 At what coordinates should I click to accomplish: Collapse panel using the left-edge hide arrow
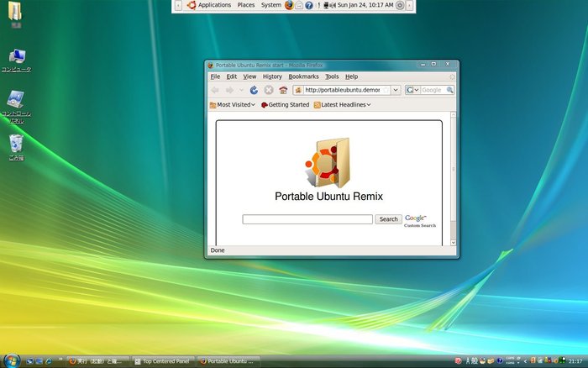click(178, 5)
